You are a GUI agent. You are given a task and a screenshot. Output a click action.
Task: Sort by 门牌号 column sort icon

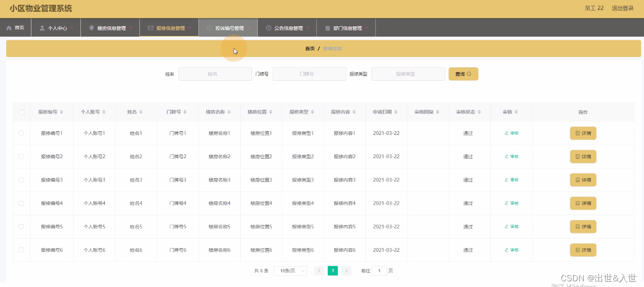185,112
